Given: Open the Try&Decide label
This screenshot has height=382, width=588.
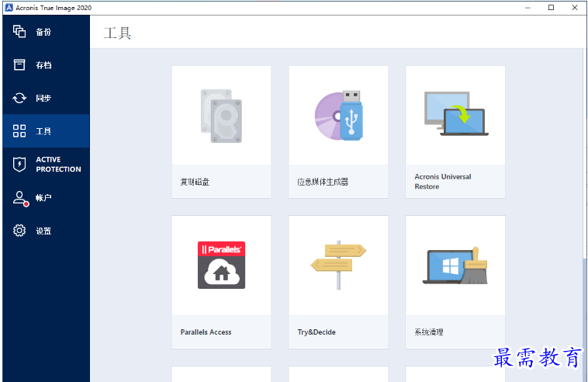Looking at the screenshot, I should 316,332.
